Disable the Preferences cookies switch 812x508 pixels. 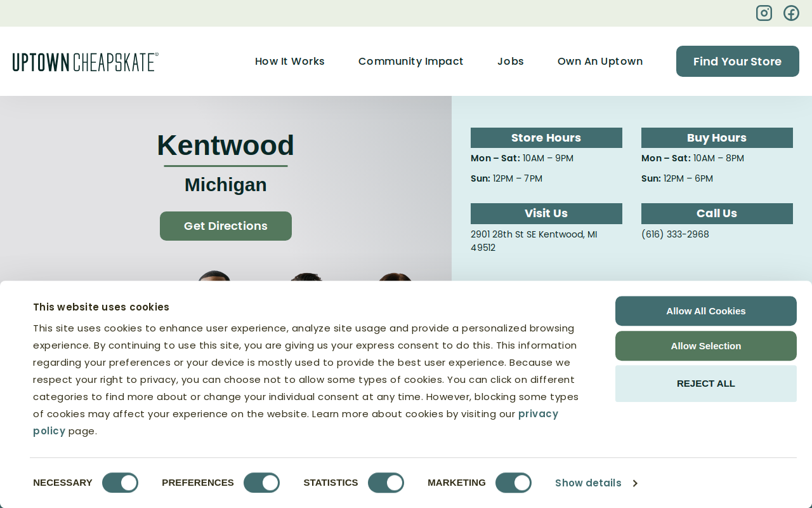(261, 483)
